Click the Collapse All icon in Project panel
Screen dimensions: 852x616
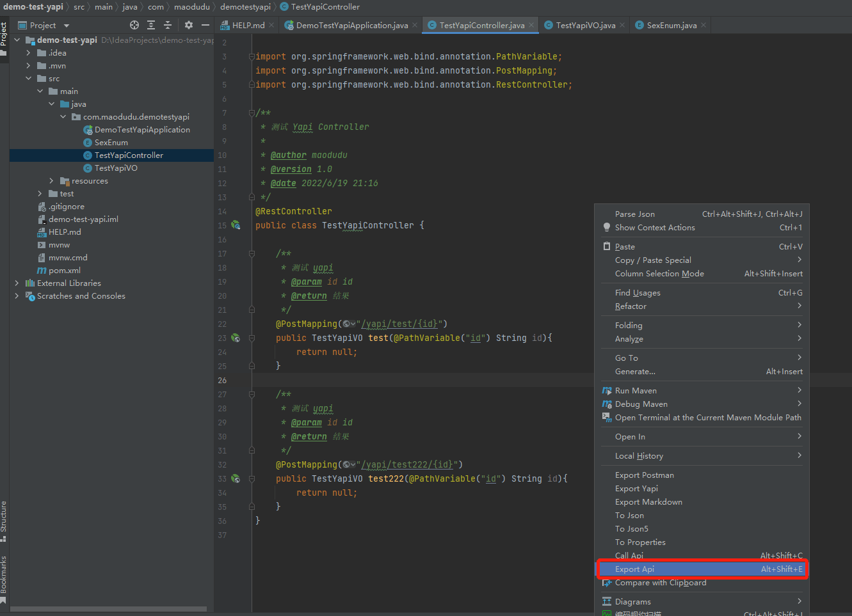(x=168, y=25)
